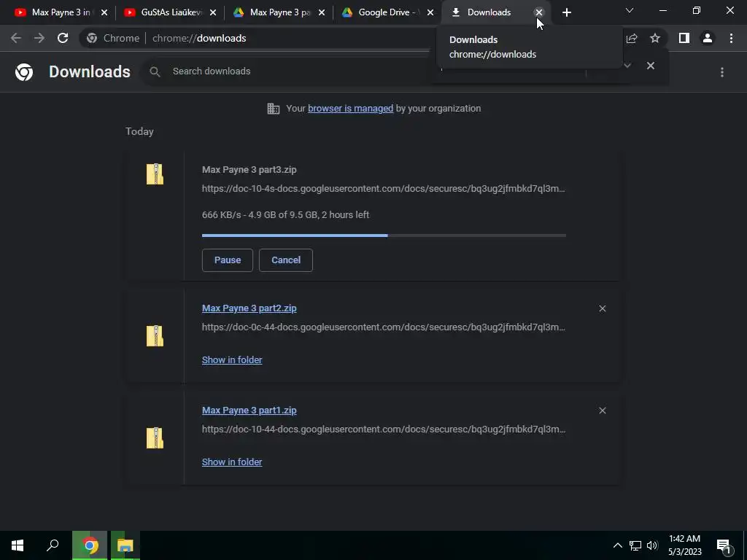Show part1.zip in folder
747x560 pixels.
(232, 462)
